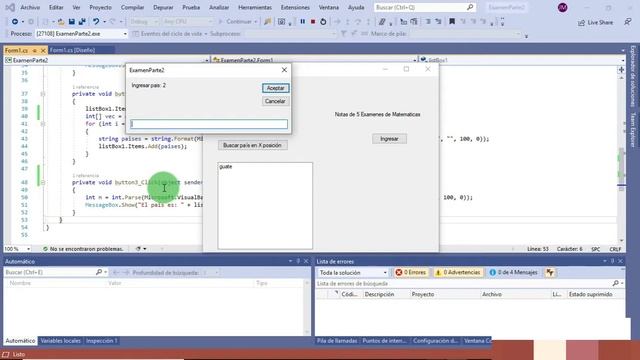Open the Editar menu
Image resolution: width=640 pixels, height=360 pixels.
pyautogui.click(x=56, y=7)
